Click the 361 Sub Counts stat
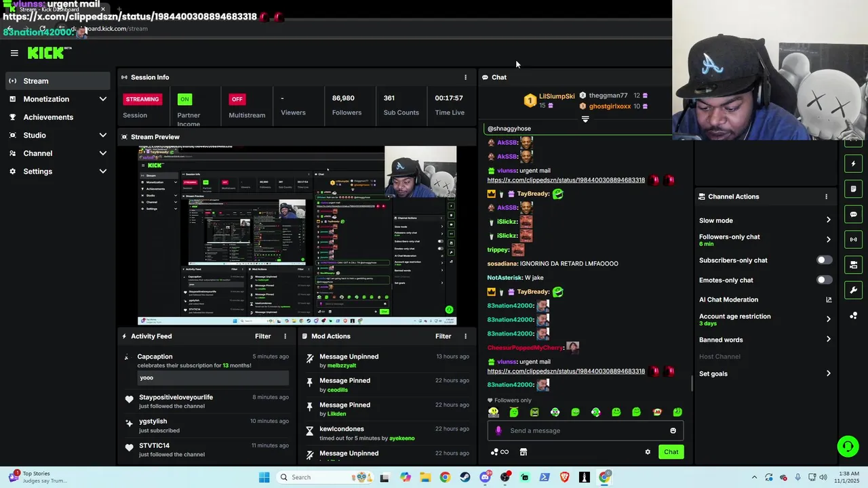868x488 pixels. coord(401,105)
